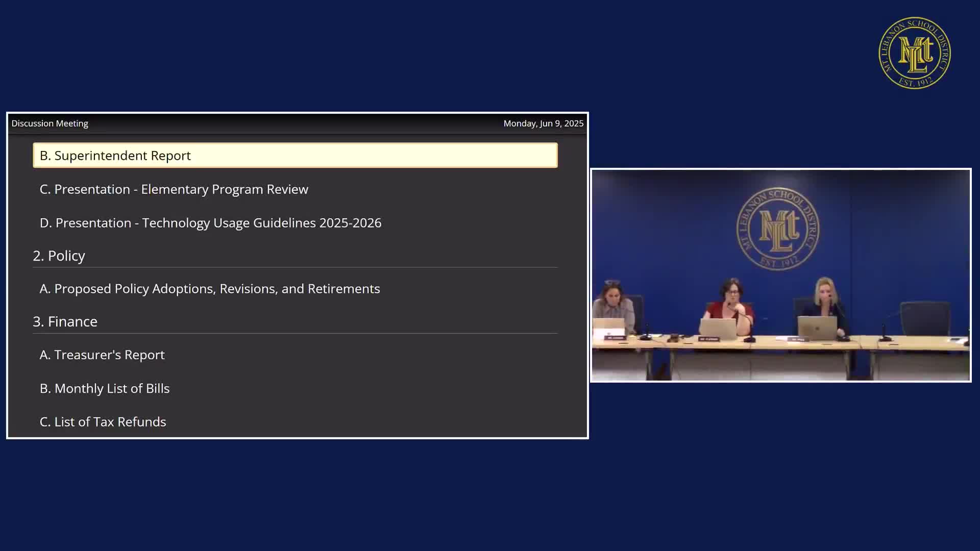Open Proposed Policy Adoptions, Revisions, and Retirements
Screen dimensions: 980x551
point(210,289)
